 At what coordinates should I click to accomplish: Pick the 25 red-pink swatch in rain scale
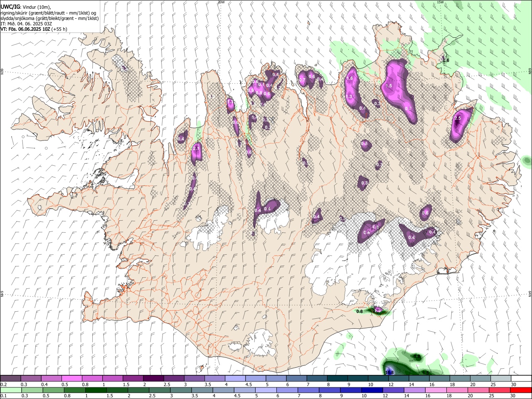tap(499, 390)
